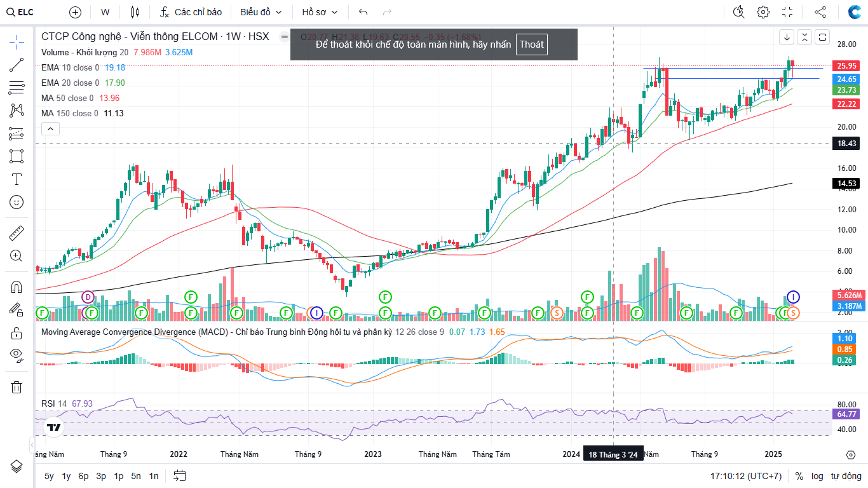Open the emoji icons tool

[17, 202]
